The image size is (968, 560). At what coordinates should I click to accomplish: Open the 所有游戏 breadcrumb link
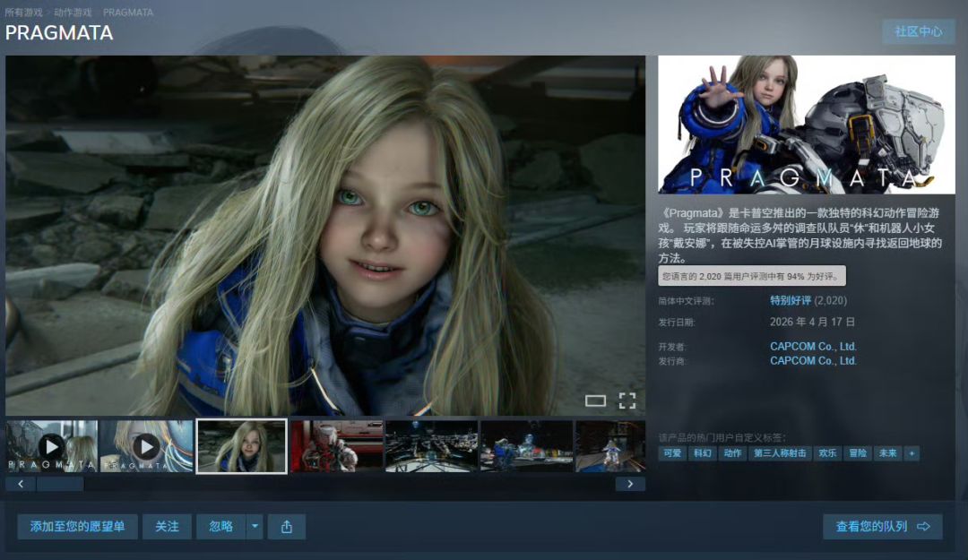point(23,13)
